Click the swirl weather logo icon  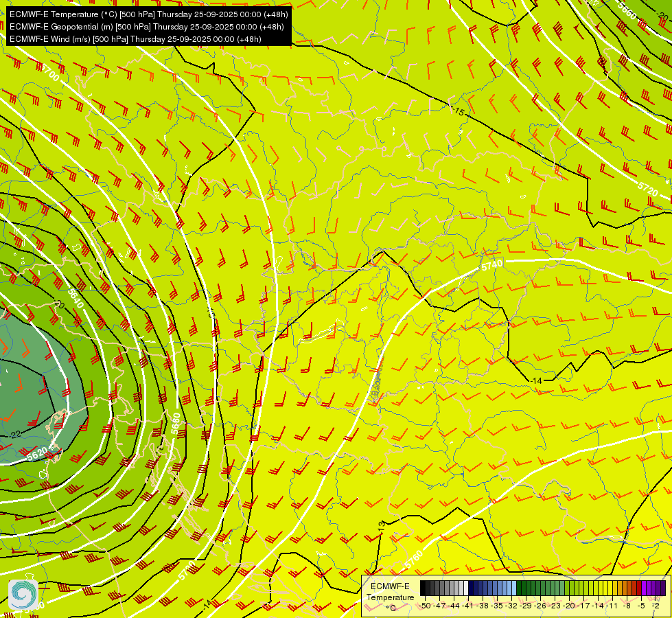click(x=23, y=595)
